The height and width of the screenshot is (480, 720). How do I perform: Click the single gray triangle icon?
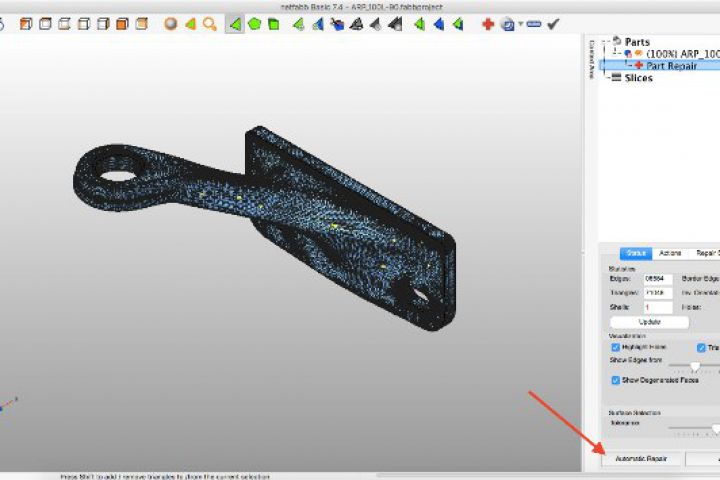coord(376,24)
